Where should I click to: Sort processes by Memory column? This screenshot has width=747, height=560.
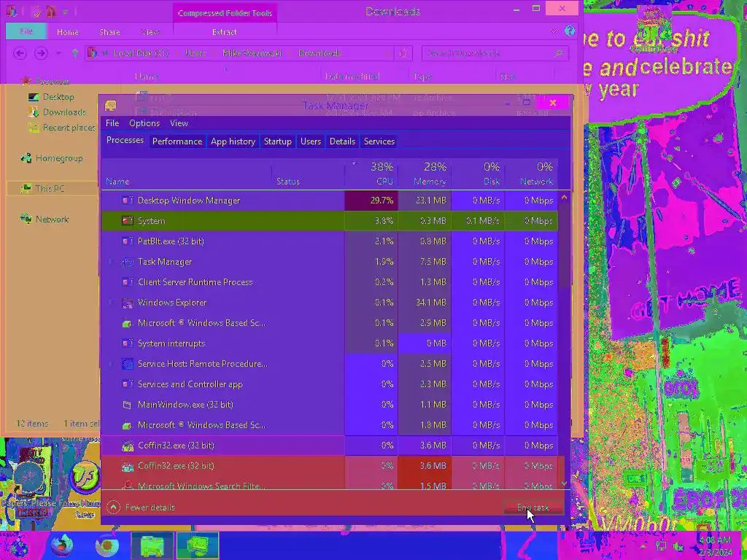[425, 174]
